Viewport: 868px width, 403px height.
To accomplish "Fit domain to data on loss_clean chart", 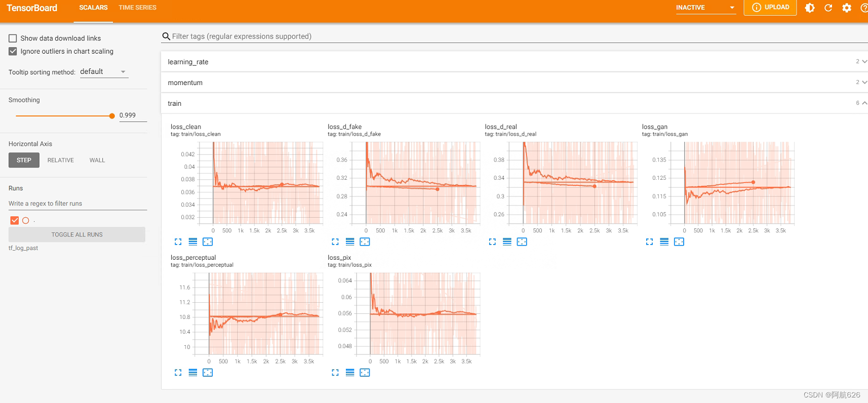I will (x=208, y=242).
